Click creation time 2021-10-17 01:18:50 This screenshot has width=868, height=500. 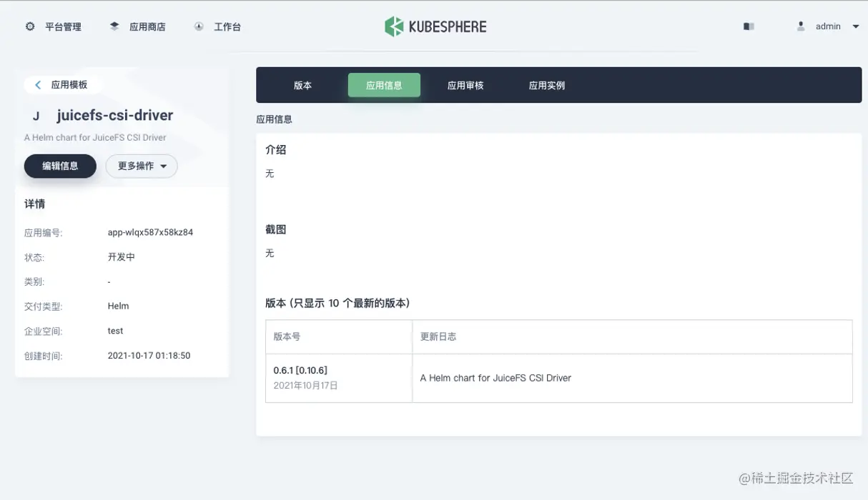coord(149,355)
